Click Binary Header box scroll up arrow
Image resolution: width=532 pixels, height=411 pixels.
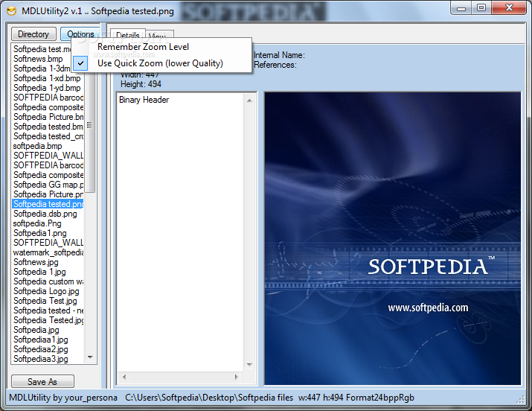249,101
